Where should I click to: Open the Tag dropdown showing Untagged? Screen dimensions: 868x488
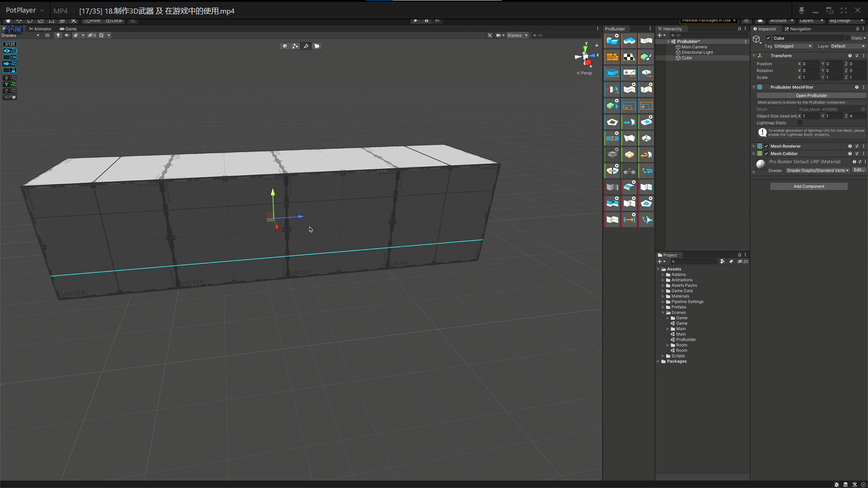tap(793, 46)
